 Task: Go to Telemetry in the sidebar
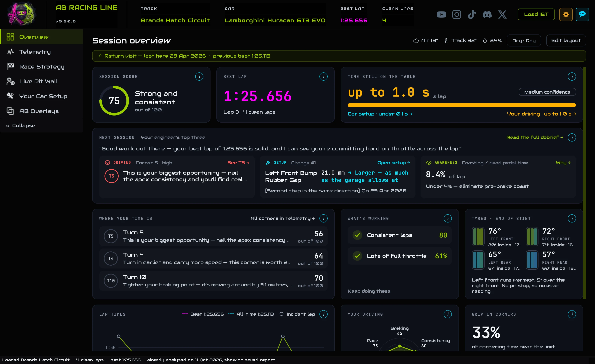click(41, 52)
